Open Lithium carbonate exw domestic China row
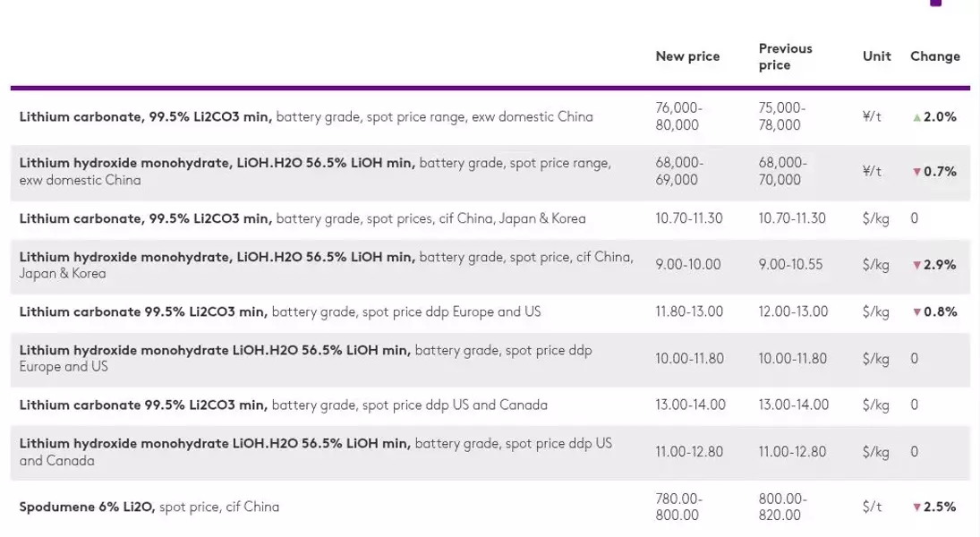This screenshot has height=537, width=980. (x=490, y=117)
